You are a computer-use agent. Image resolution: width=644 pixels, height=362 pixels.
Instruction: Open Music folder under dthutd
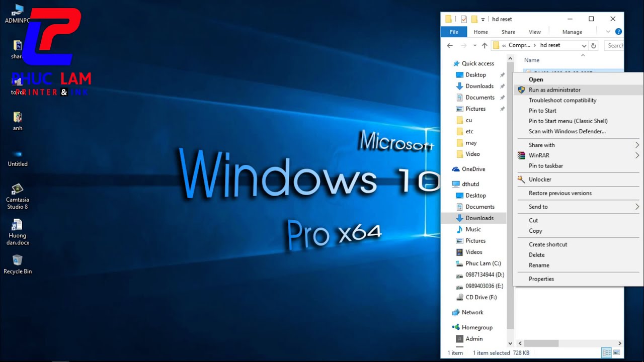(x=473, y=229)
